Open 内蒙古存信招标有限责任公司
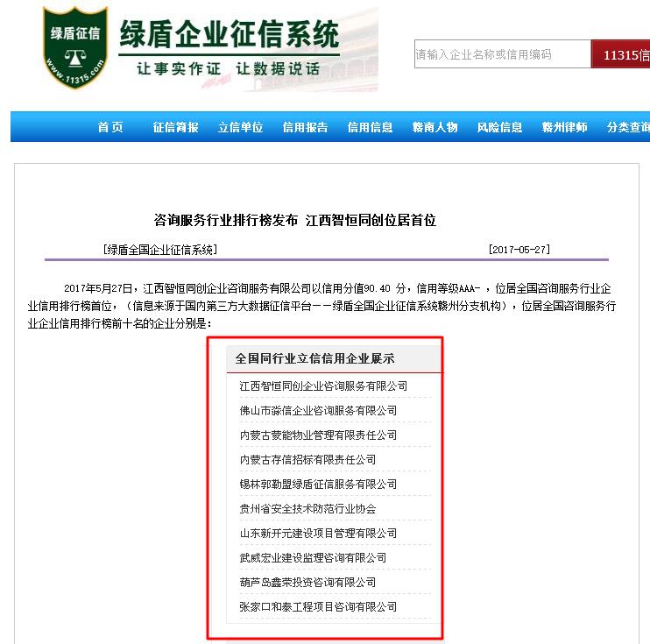The image size is (650, 644). (x=307, y=459)
